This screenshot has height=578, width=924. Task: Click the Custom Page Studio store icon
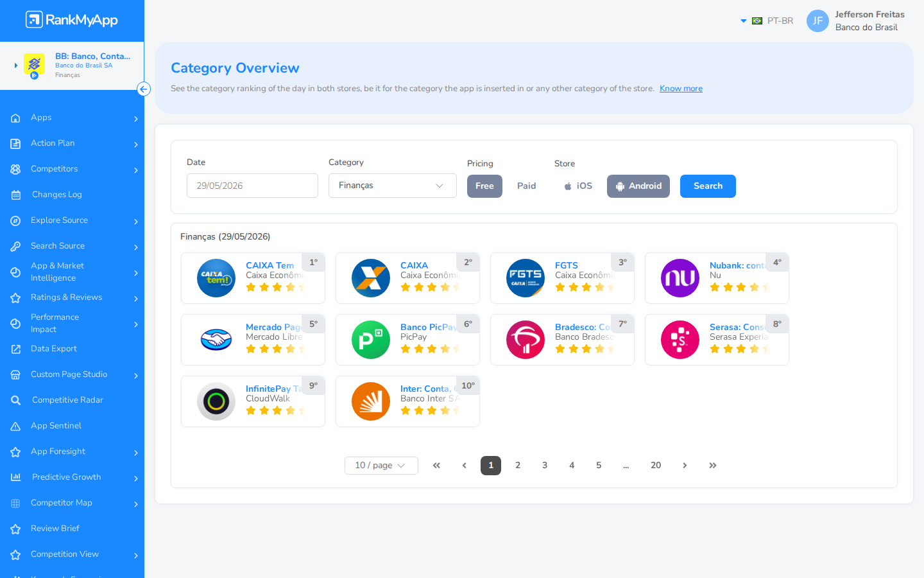coord(15,375)
